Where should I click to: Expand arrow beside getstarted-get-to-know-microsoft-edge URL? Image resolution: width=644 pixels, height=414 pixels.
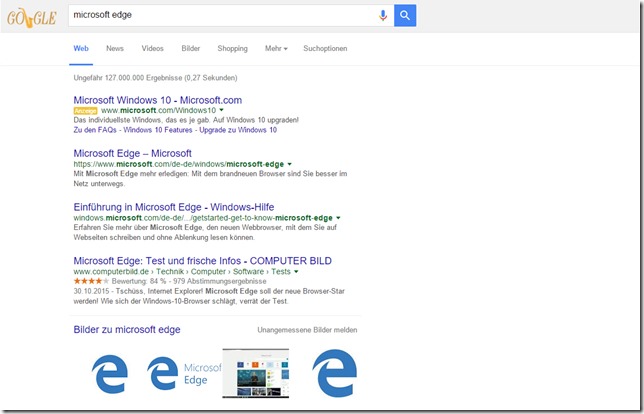338,218
